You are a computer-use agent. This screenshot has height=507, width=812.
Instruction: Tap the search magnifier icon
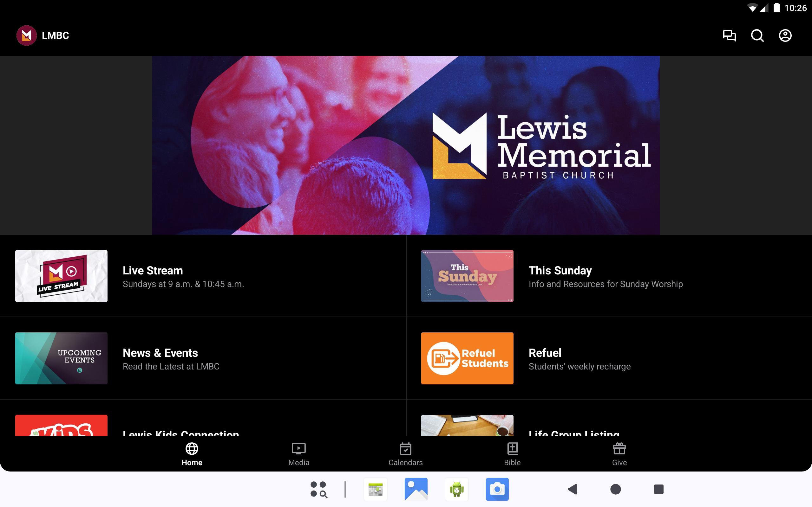(x=757, y=35)
